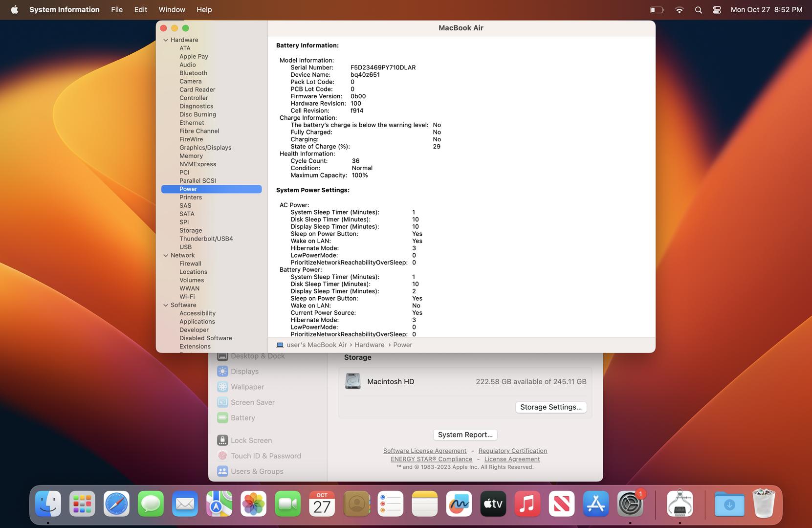Open Safari from the dock
Image resolution: width=812 pixels, height=528 pixels.
tap(116, 504)
